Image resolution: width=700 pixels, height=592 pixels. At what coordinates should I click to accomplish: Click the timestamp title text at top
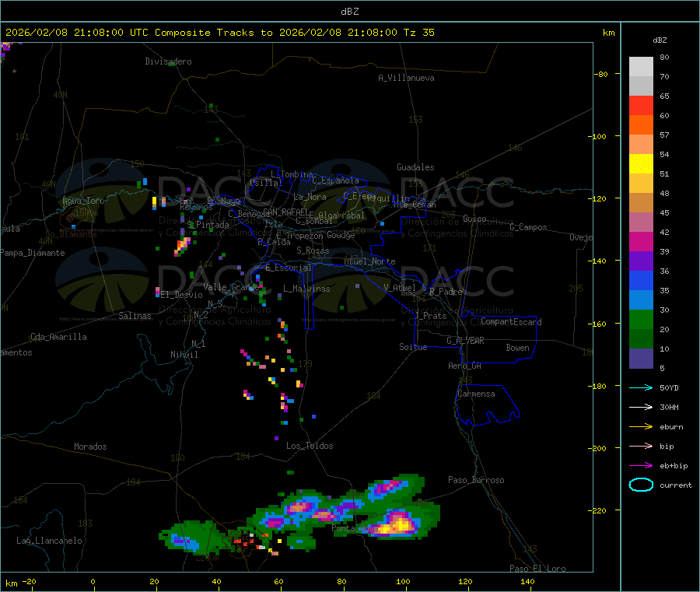pos(220,33)
